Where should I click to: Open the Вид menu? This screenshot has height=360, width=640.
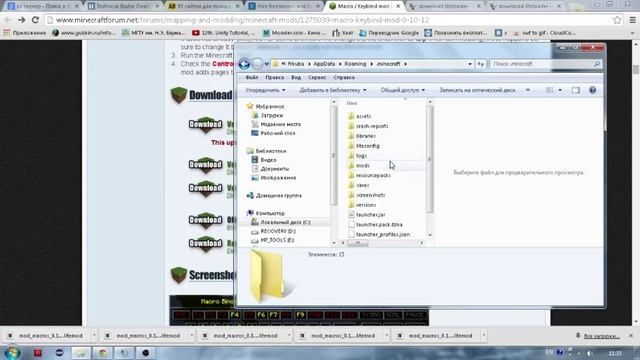296,78
